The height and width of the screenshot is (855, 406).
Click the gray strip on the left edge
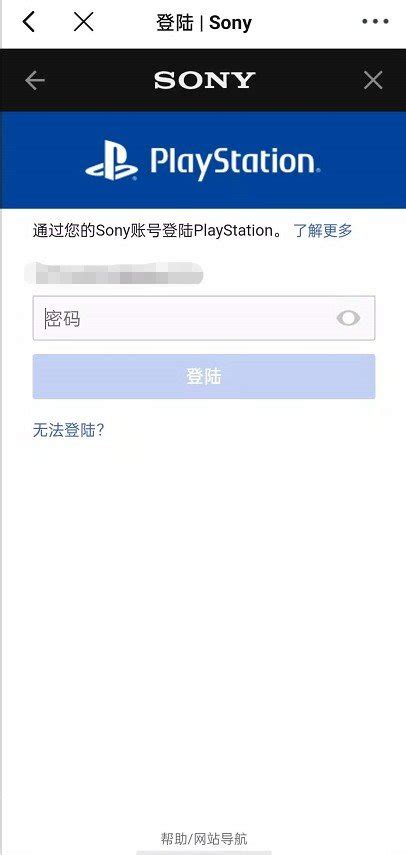(x=1, y=428)
